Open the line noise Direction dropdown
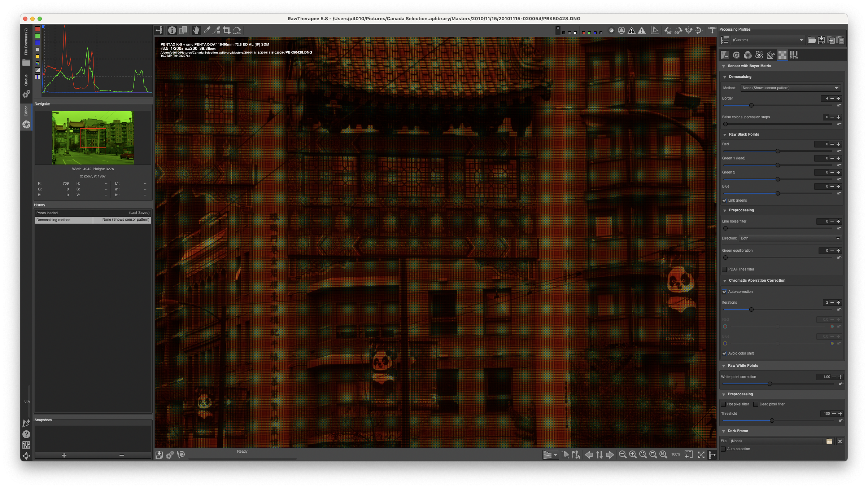868x488 pixels. [790, 238]
